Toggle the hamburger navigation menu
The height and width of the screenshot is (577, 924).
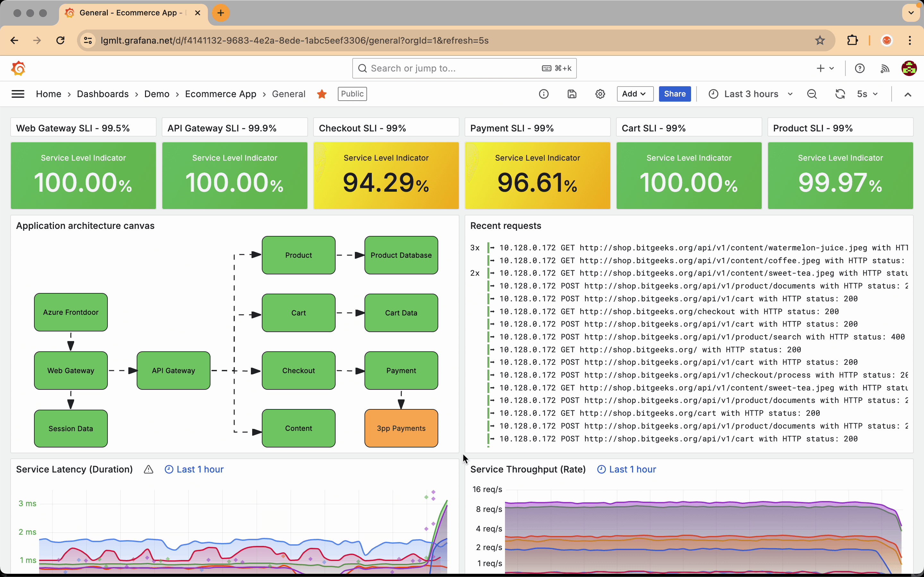pyautogui.click(x=18, y=94)
